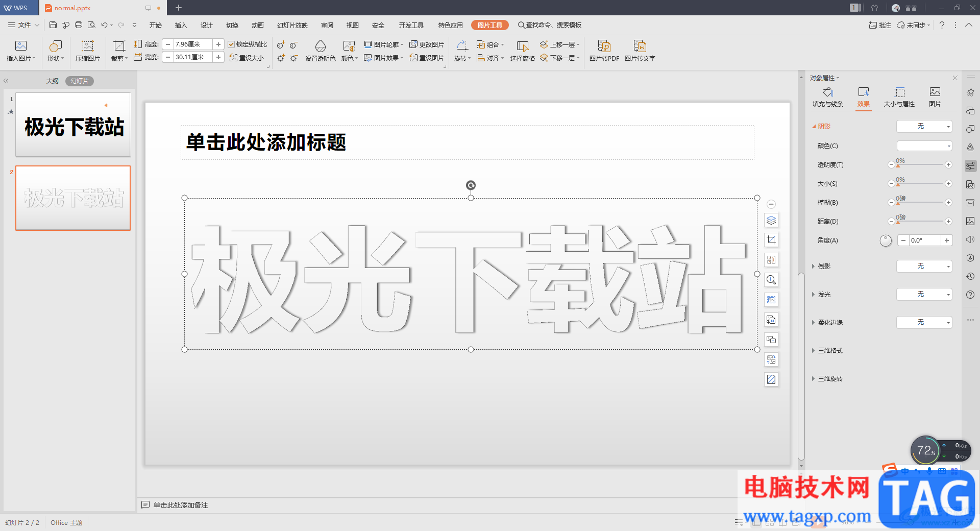The image size is (980, 531).
Task: Click Change Picture (更改图片) button
Action: coord(427,44)
